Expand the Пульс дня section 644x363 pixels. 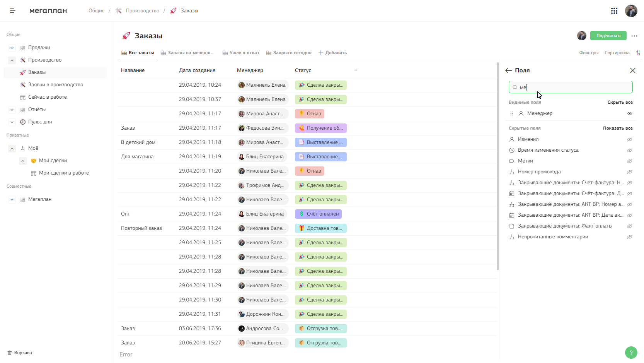pos(12,122)
